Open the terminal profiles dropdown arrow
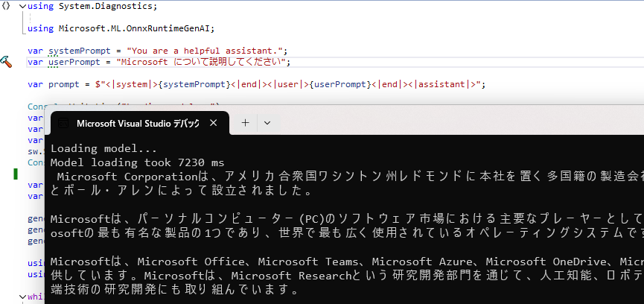The height and width of the screenshot is (304, 644). [x=267, y=123]
